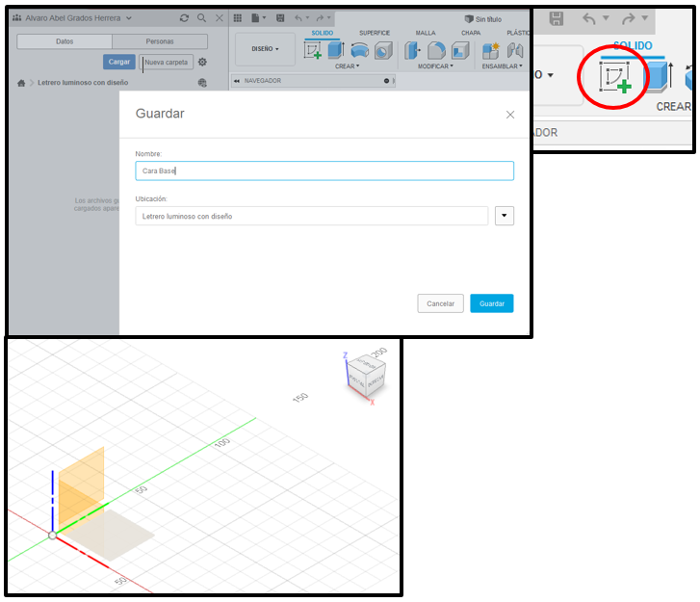Click the circled Create Sketch icon
This screenshot has width=700, height=602.
click(x=615, y=77)
